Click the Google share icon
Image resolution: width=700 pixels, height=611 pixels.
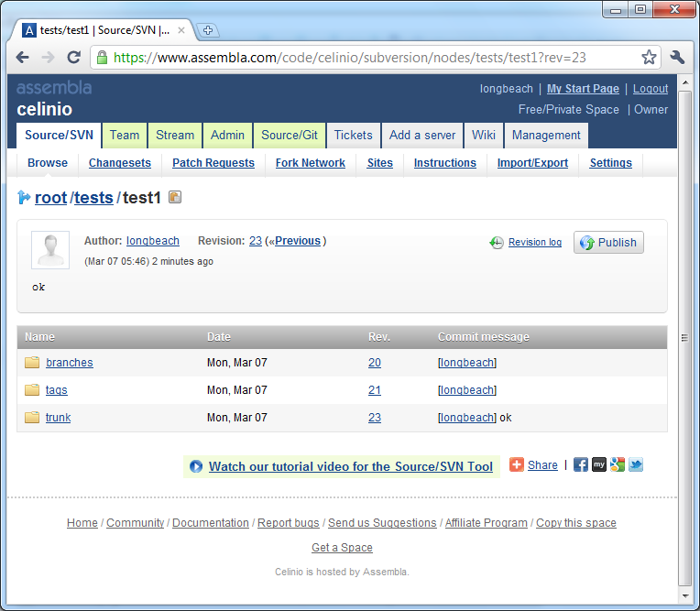(618, 464)
